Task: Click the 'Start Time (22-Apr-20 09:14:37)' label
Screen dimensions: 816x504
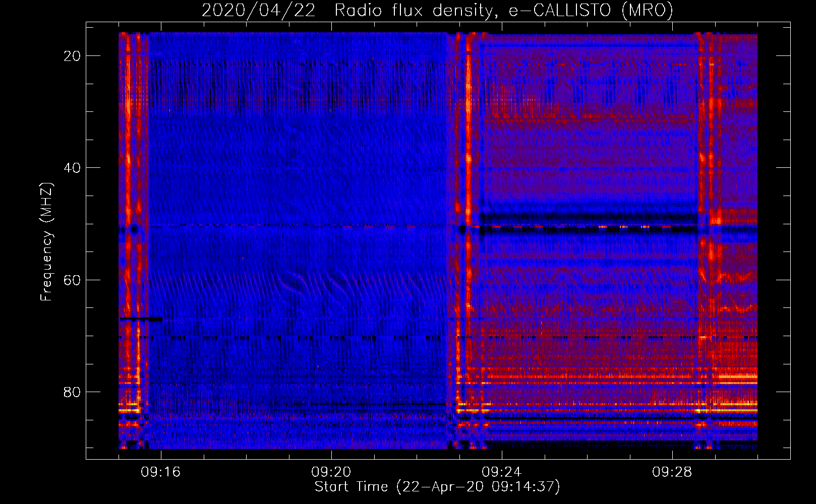Action: [437, 487]
